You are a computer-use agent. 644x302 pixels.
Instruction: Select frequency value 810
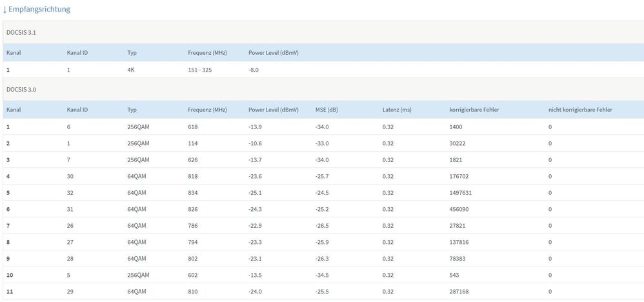(193, 291)
